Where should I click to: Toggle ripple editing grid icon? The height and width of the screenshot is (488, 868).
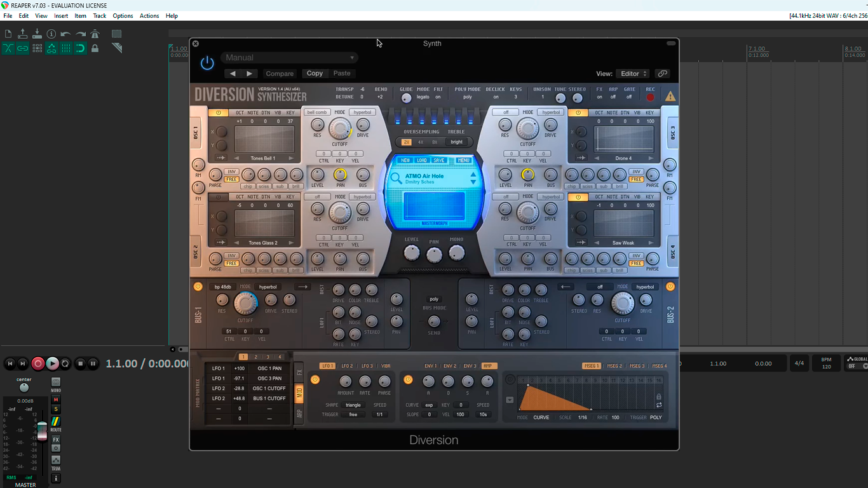[x=37, y=48]
